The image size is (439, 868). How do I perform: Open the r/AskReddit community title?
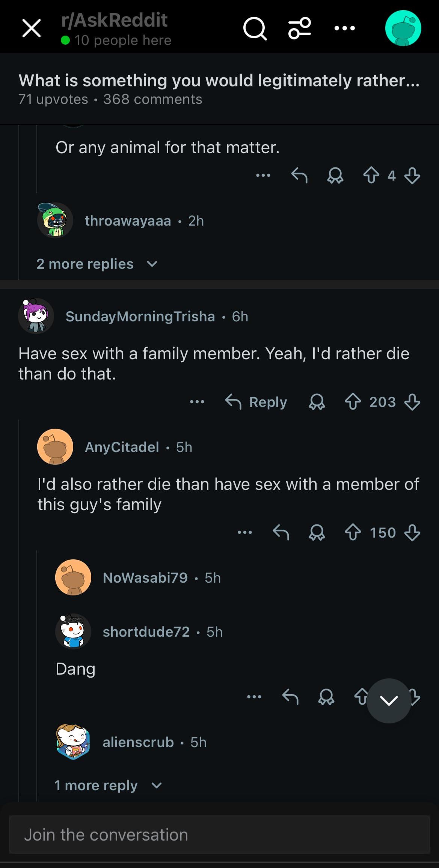115,20
